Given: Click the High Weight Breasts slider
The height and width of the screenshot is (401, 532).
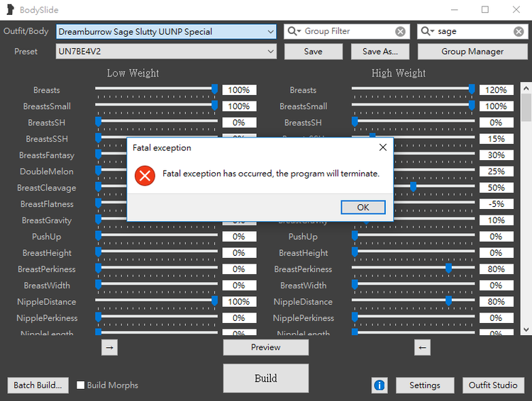Looking at the screenshot, I should coord(413,90).
